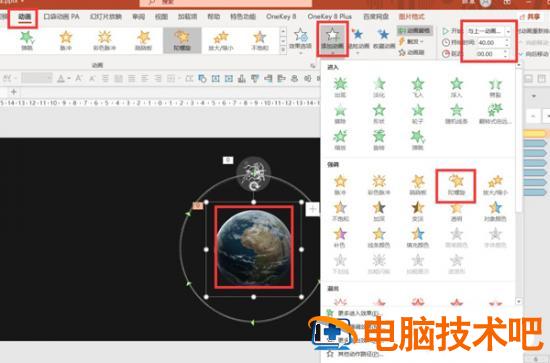Choose 缩放 entrance effect in dropdown panel
Image resolution: width=550 pixels, height=363 pixels.
pos(340,140)
